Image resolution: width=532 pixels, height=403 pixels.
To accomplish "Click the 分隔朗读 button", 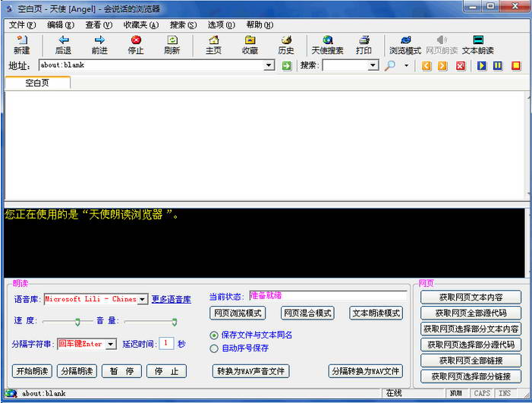I will (77, 371).
